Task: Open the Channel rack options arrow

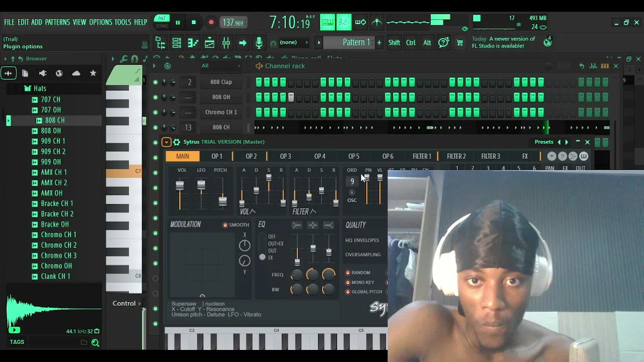Action: coord(154,66)
